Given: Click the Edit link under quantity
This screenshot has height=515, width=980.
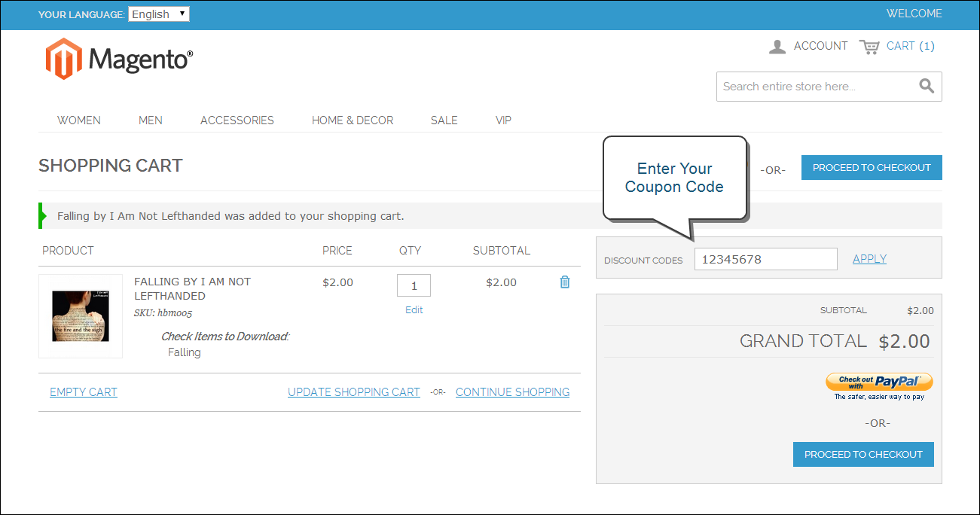Looking at the screenshot, I should click(x=414, y=309).
